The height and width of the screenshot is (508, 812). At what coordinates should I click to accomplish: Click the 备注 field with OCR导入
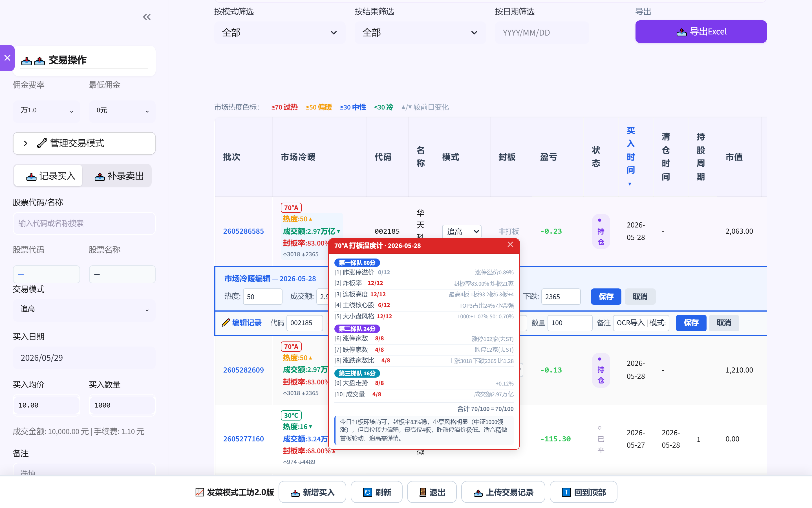point(641,323)
